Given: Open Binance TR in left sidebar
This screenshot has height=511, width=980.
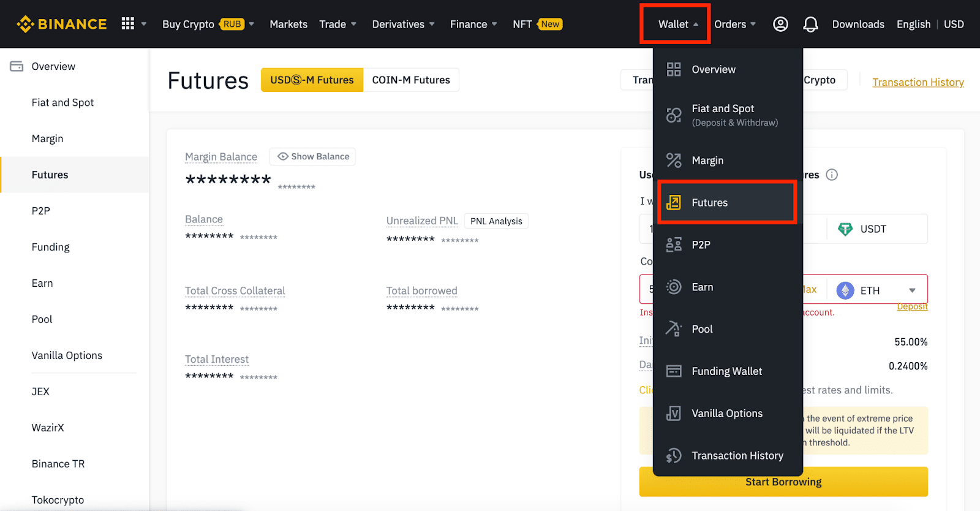Looking at the screenshot, I should point(58,464).
